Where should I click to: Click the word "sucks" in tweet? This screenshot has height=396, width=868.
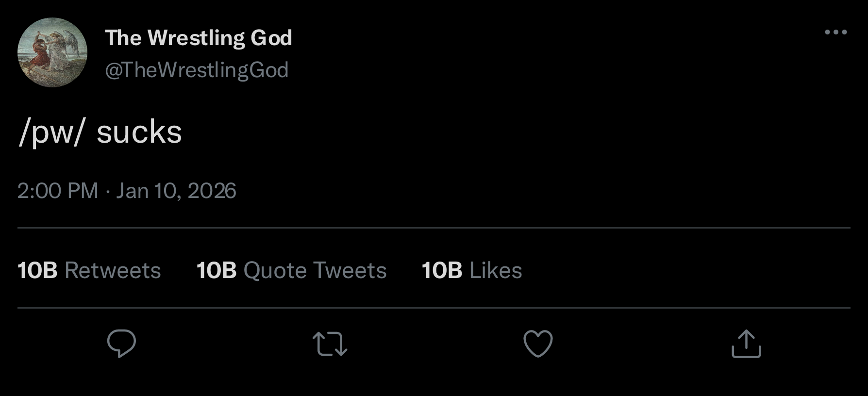coord(139,132)
